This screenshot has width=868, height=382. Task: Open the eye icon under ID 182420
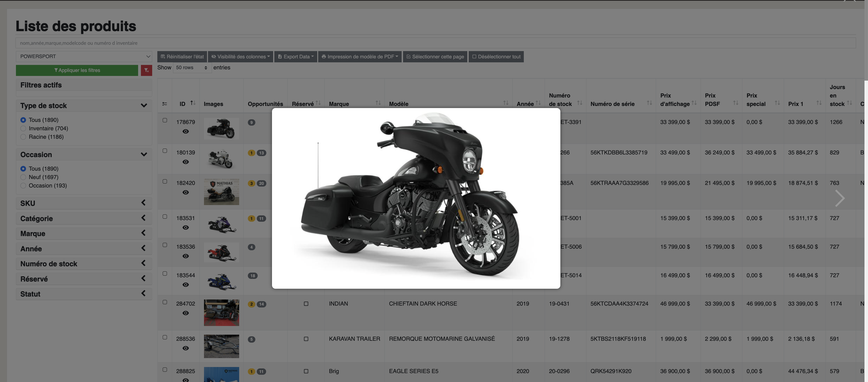[x=185, y=193]
